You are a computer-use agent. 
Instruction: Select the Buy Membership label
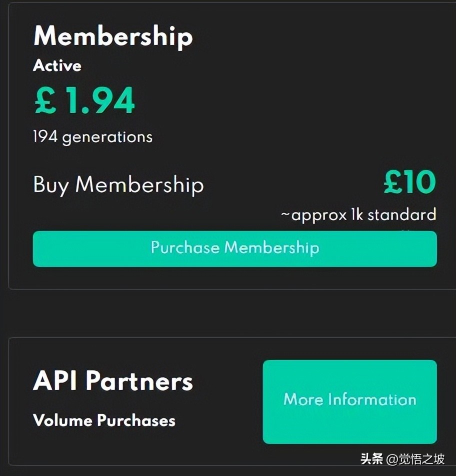pyautogui.click(x=118, y=184)
